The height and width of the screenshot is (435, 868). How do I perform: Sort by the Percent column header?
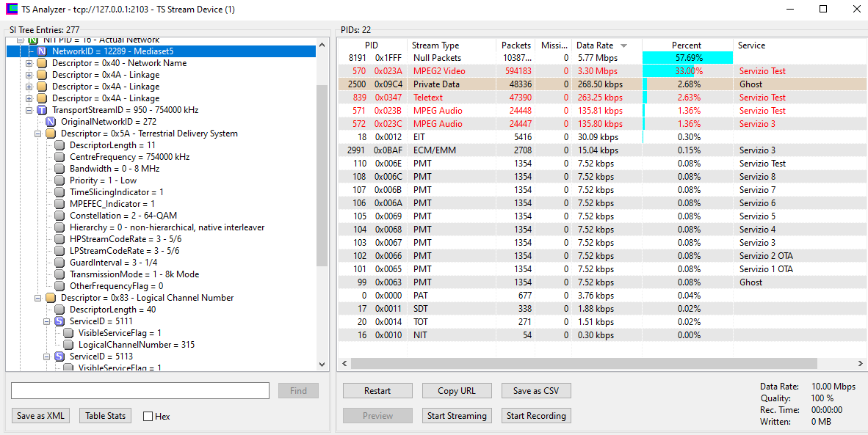click(x=687, y=45)
